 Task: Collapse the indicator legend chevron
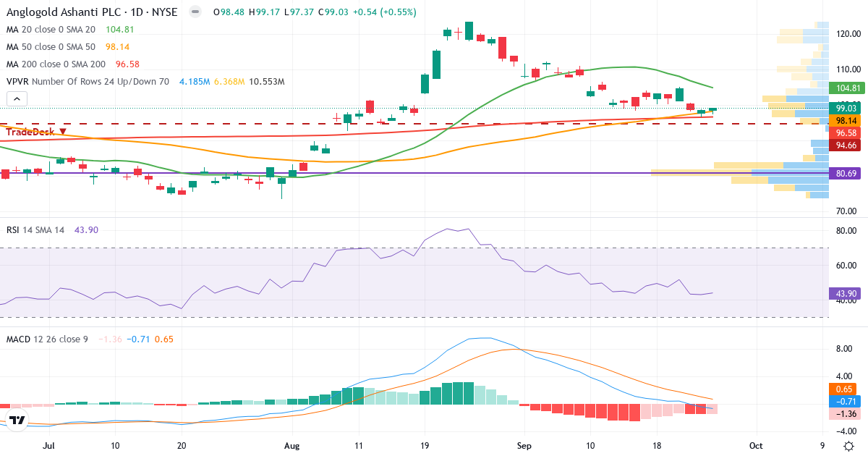coord(17,99)
